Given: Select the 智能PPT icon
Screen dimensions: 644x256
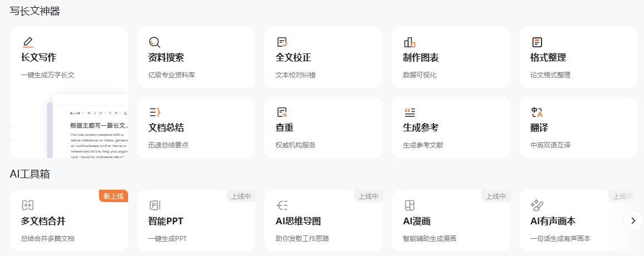Looking at the screenshot, I should point(155,205).
